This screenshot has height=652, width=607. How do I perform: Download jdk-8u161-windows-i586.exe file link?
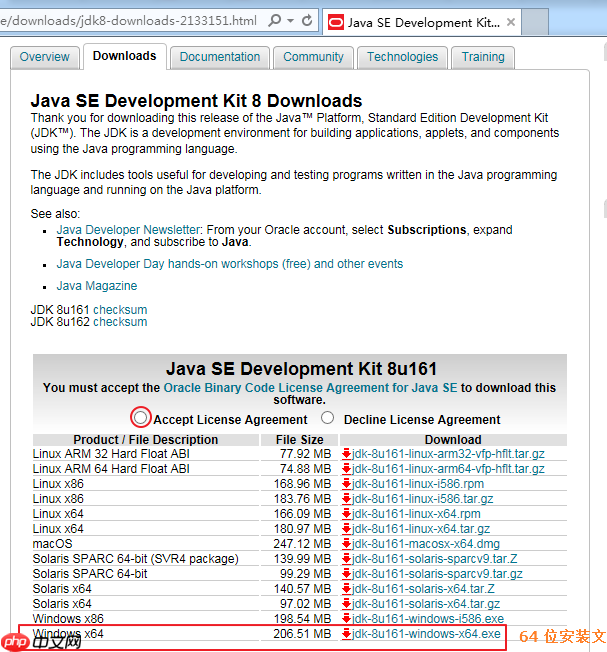428,619
